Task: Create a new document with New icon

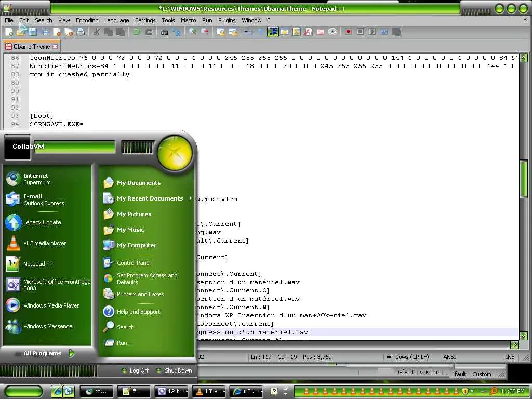Action: pos(9,32)
